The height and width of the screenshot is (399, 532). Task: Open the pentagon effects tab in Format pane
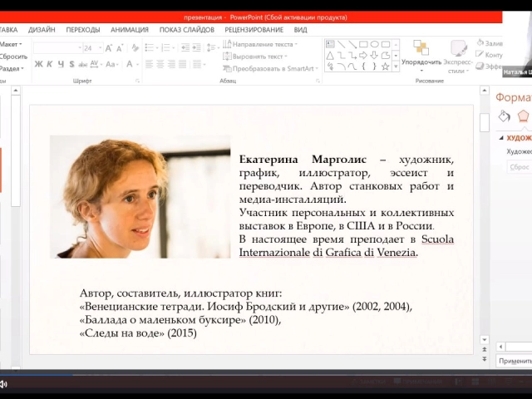point(523,116)
